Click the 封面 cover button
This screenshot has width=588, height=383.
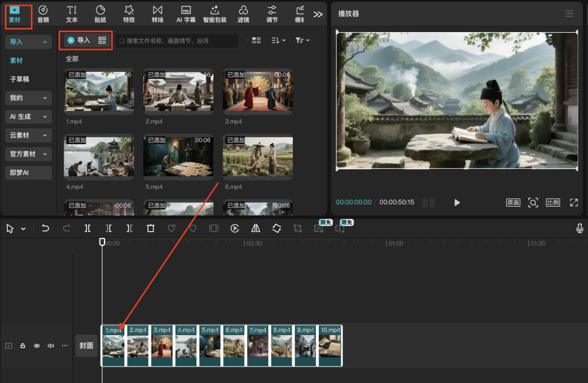coord(87,345)
